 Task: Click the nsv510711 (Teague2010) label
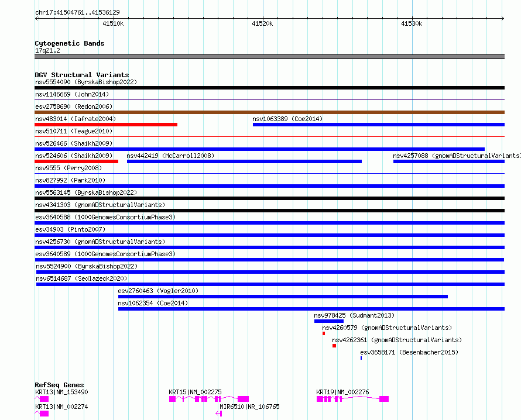(x=74, y=131)
